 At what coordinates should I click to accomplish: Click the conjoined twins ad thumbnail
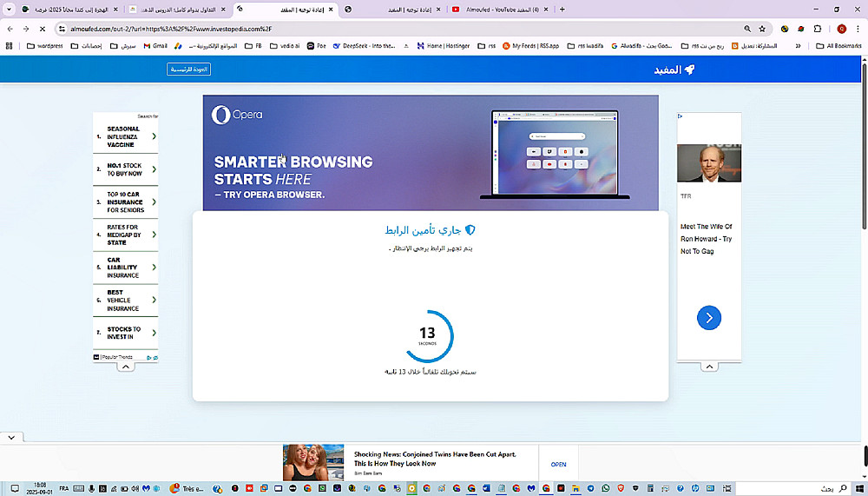click(312, 463)
